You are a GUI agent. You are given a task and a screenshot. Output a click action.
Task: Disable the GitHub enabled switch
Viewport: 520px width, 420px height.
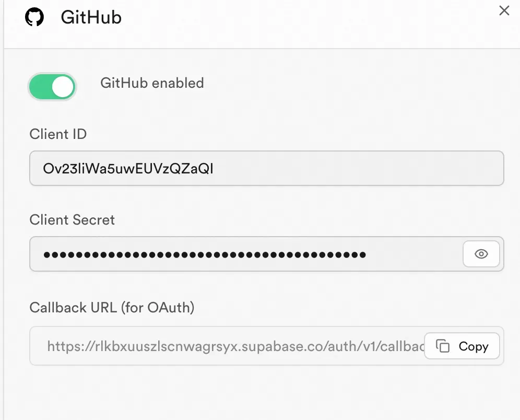(x=52, y=87)
